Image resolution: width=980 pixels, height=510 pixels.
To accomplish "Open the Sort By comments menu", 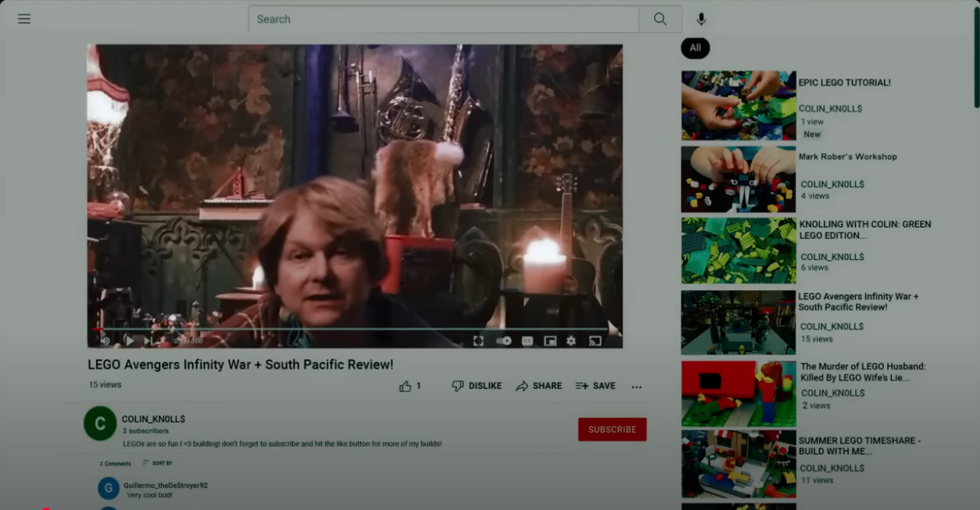I will pyautogui.click(x=157, y=464).
